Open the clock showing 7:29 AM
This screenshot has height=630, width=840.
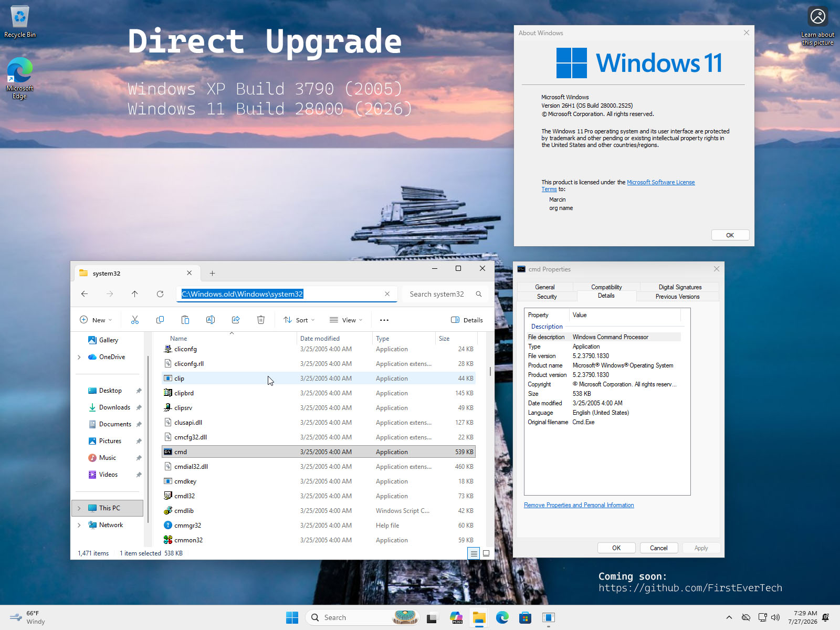coord(802,617)
